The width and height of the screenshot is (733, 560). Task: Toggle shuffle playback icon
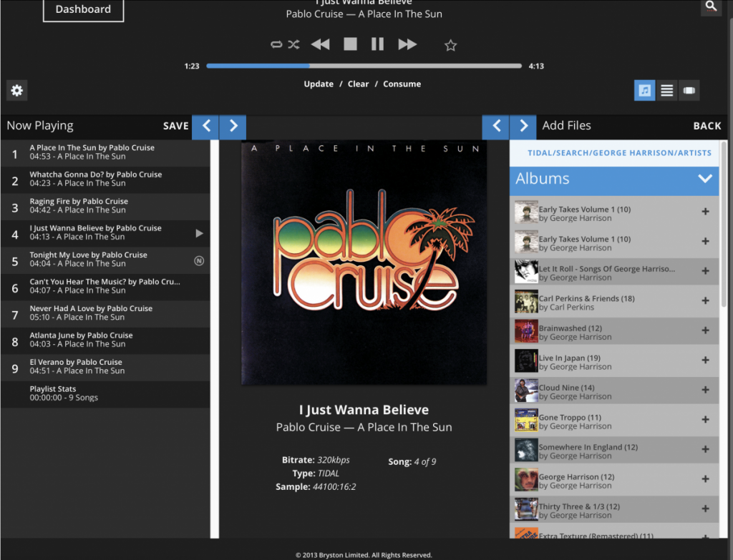(x=293, y=44)
